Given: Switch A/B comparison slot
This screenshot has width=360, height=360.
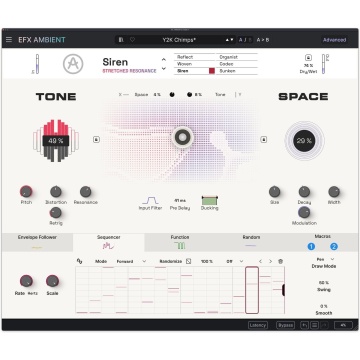Looking at the screenshot, I should coord(245,40).
